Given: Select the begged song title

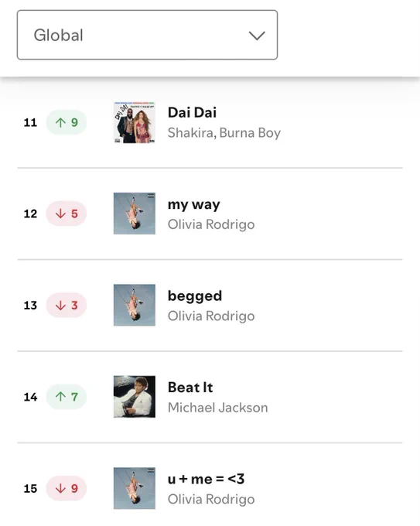Looking at the screenshot, I should coord(195,296).
